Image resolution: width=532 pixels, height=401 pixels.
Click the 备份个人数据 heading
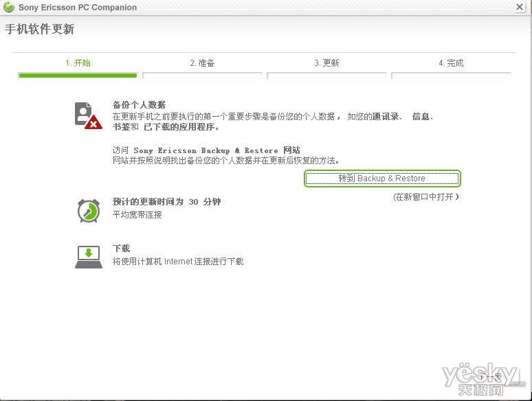click(139, 105)
